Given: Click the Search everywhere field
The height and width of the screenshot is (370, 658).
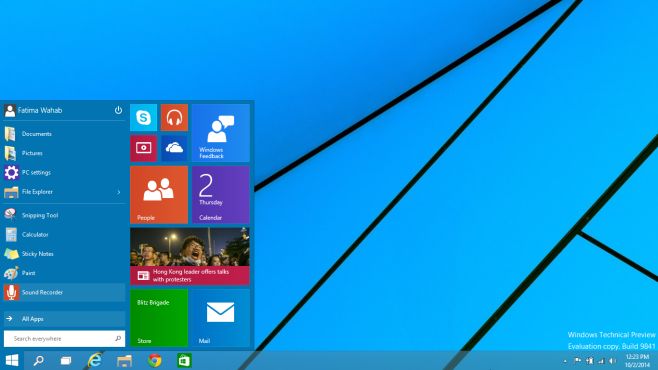Looking at the screenshot, I should [65, 339].
